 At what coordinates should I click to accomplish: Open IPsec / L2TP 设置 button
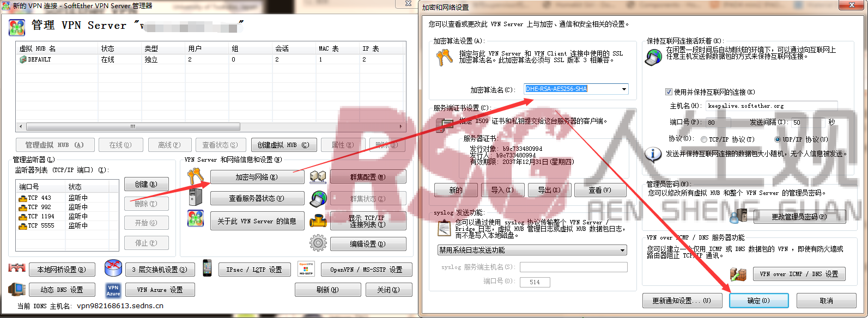[254, 270]
